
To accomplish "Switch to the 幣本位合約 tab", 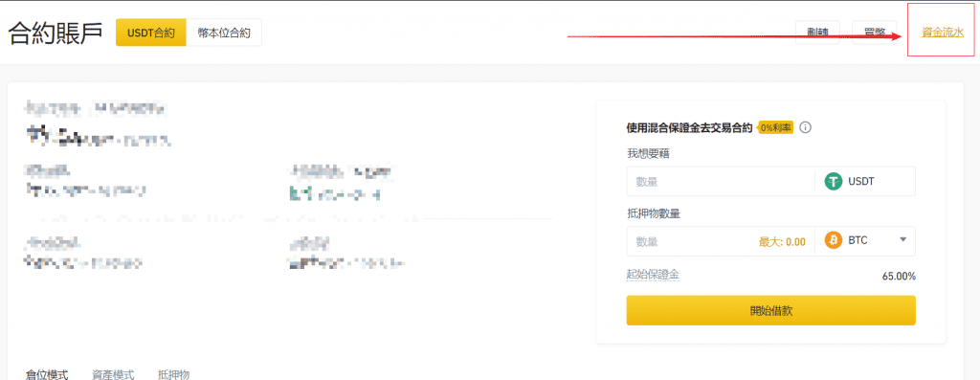I will [224, 33].
